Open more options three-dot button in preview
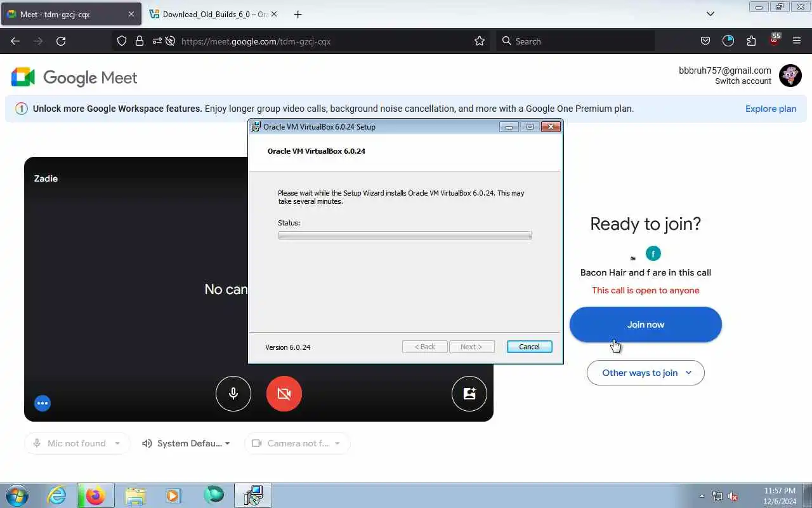The height and width of the screenshot is (508, 812). pyautogui.click(x=43, y=403)
